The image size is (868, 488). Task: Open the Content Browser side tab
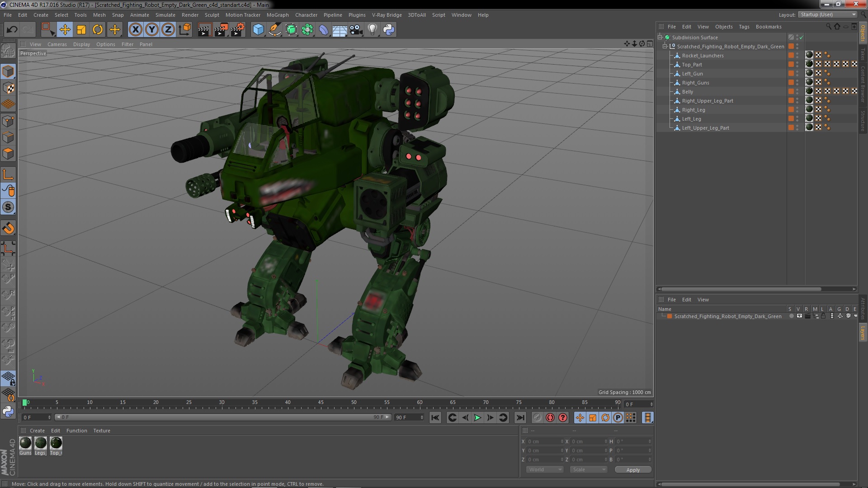coord(863,84)
